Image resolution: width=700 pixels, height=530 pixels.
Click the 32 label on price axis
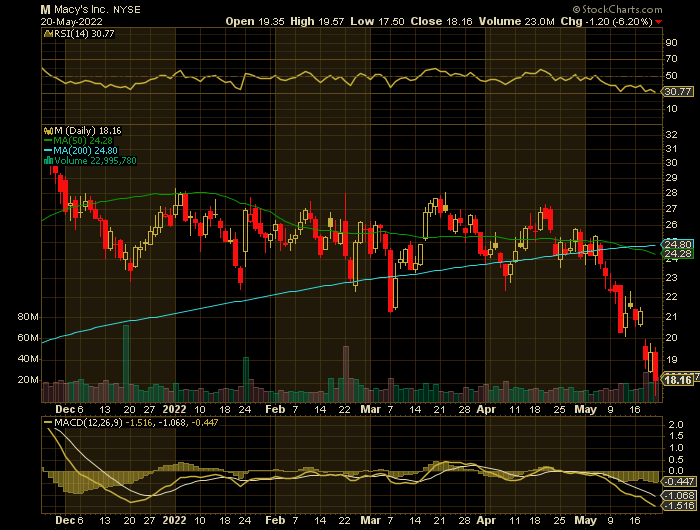(x=671, y=135)
